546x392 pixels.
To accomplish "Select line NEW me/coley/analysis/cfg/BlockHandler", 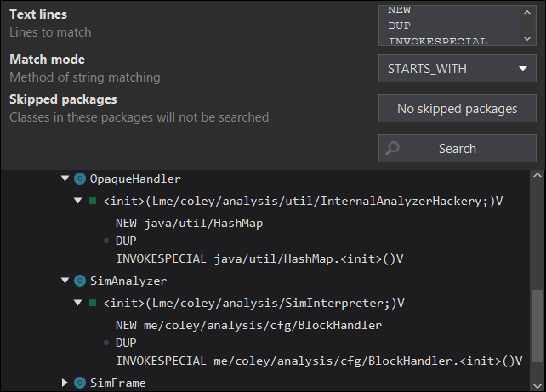I will point(248,325).
